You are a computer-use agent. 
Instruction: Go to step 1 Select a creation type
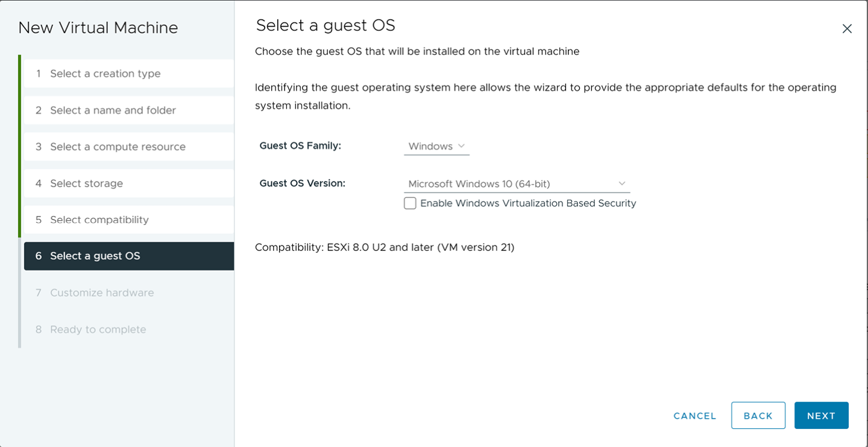[x=105, y=74]
